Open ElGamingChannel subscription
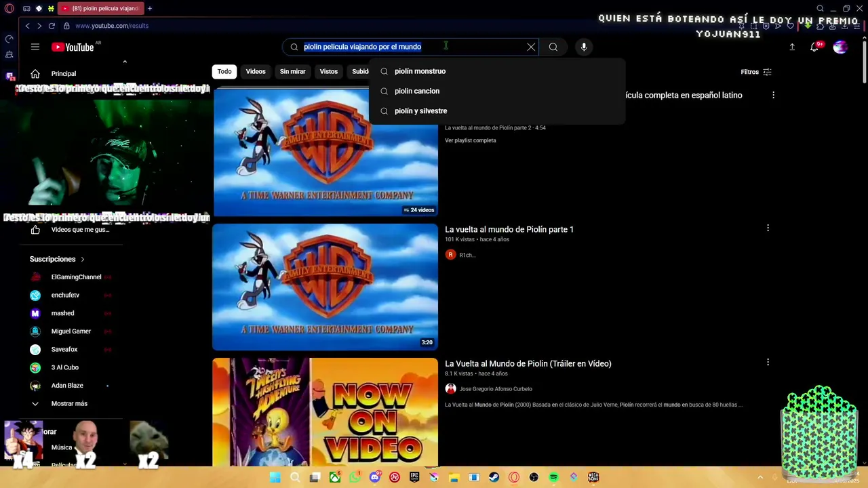The width and height of the screenshot is (868, 488). [x=71, y=277]
